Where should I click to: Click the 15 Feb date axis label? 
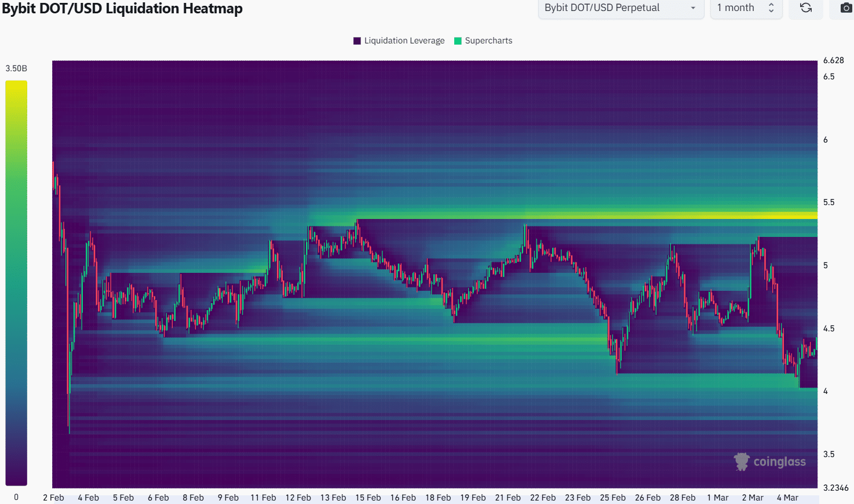368,498
